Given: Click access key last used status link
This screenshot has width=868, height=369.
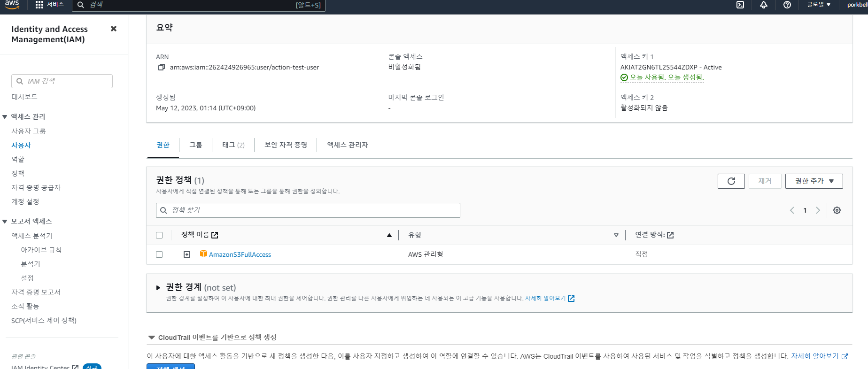Looking at the screenshot, I should click(667, 77).
